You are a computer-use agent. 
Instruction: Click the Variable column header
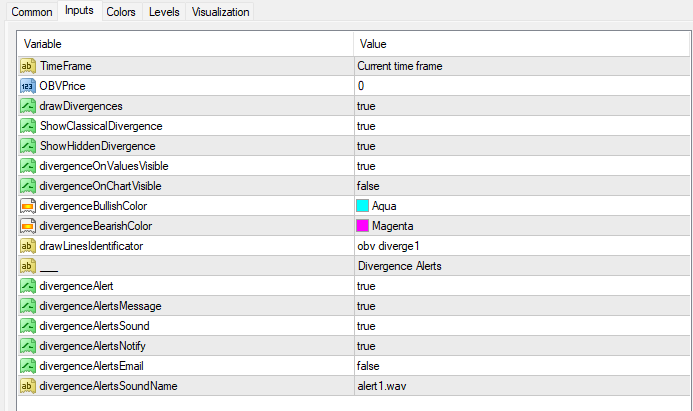tap(185, 44)
